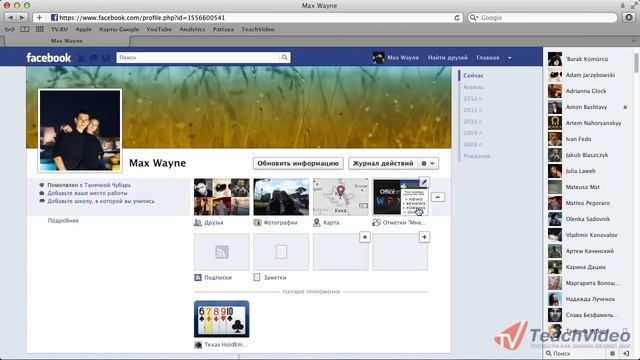Open the TeachVideo bookmark
640x360 pixels.
[x=258, y=29]
